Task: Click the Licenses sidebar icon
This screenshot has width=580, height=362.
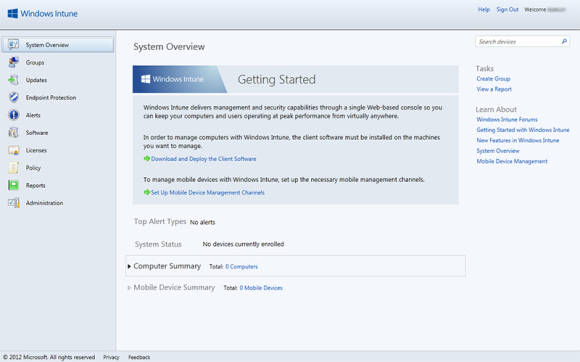Action: 13,150
